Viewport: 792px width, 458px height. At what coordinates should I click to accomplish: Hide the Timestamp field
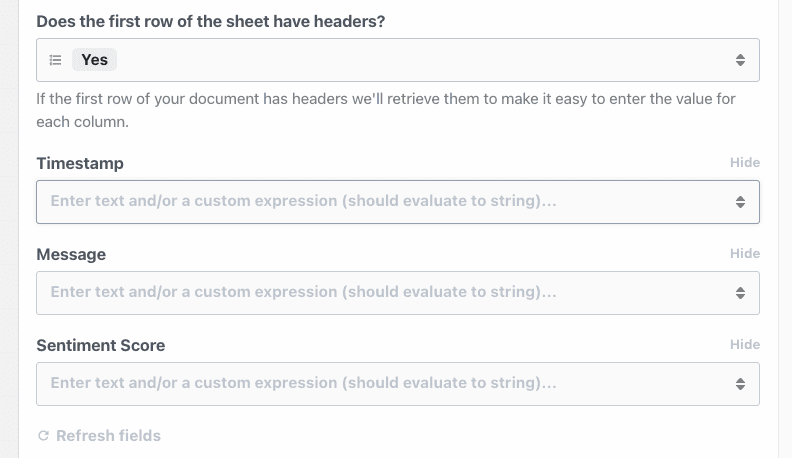[745, 163]
